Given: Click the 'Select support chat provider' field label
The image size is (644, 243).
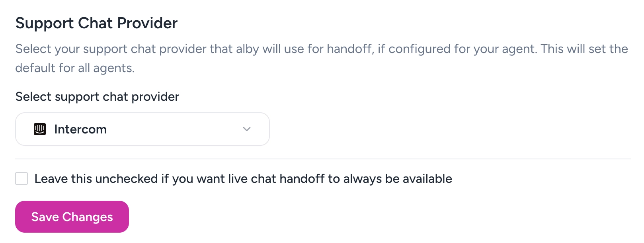Looking at the screenshot, I should (x=97, y=97).
